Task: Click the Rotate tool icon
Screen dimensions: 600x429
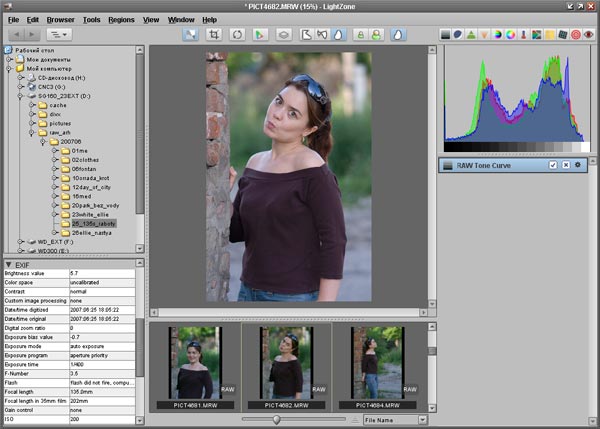Action: (x=236, y=34)
